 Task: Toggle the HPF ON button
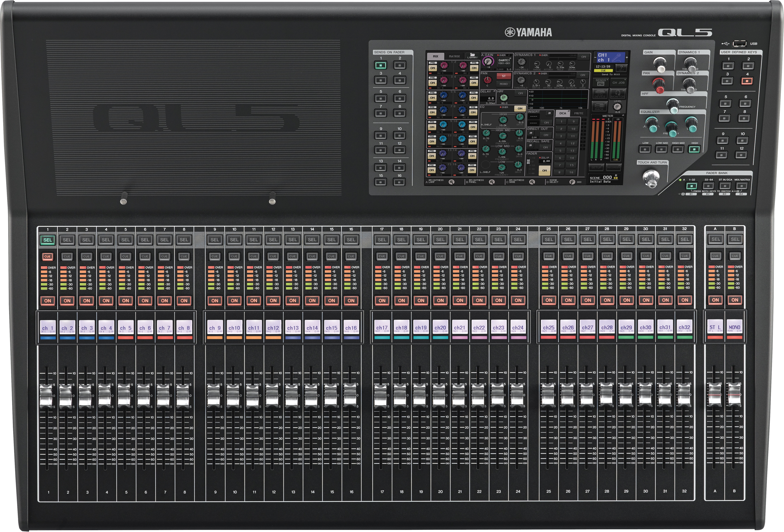tap(521, 93)
